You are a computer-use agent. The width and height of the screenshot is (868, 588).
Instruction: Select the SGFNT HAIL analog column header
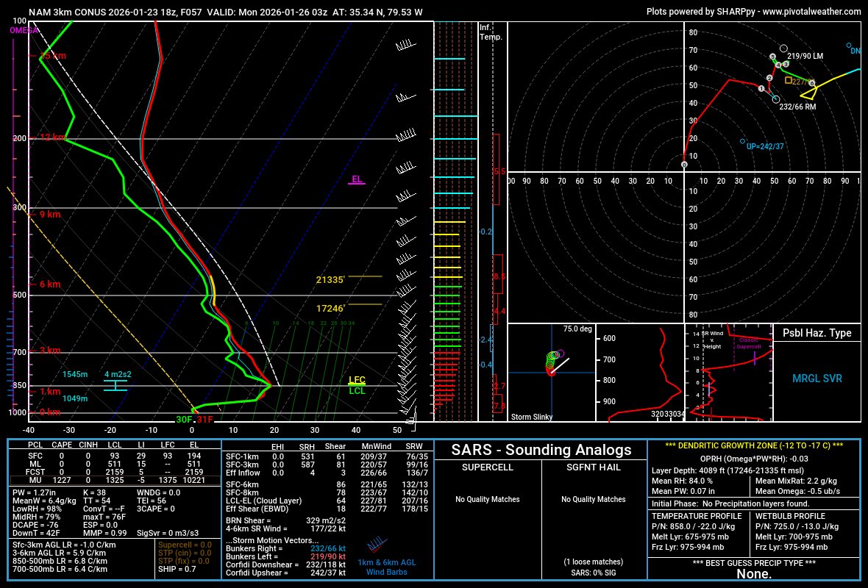click(x=594, y=467)
